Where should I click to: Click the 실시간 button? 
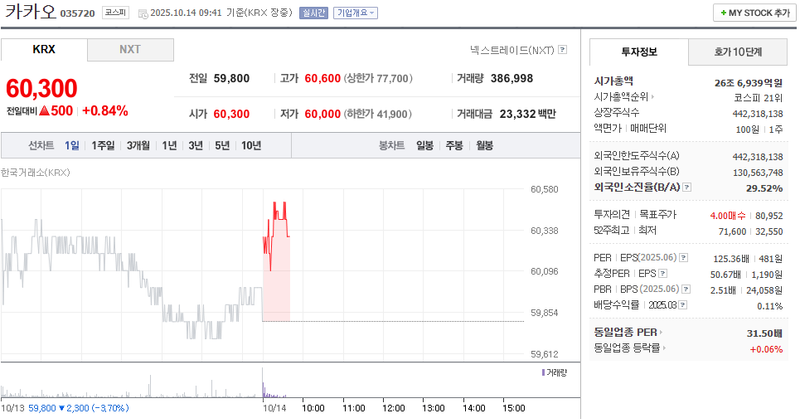click(312, 14)
